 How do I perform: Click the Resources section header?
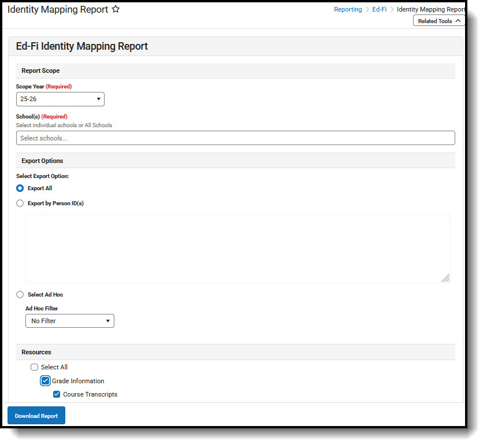236,352
